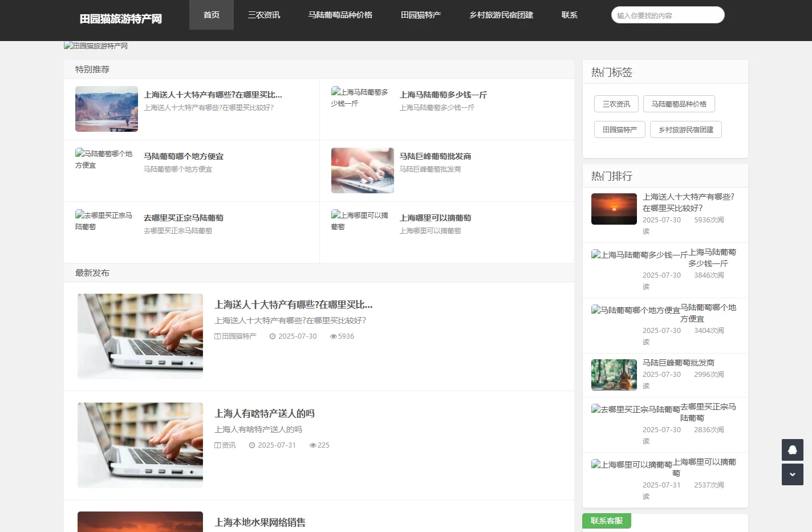Viewport: 812px width, 532px height.
Task: Click the 最新发布 section heading
Action: (92, 273)
